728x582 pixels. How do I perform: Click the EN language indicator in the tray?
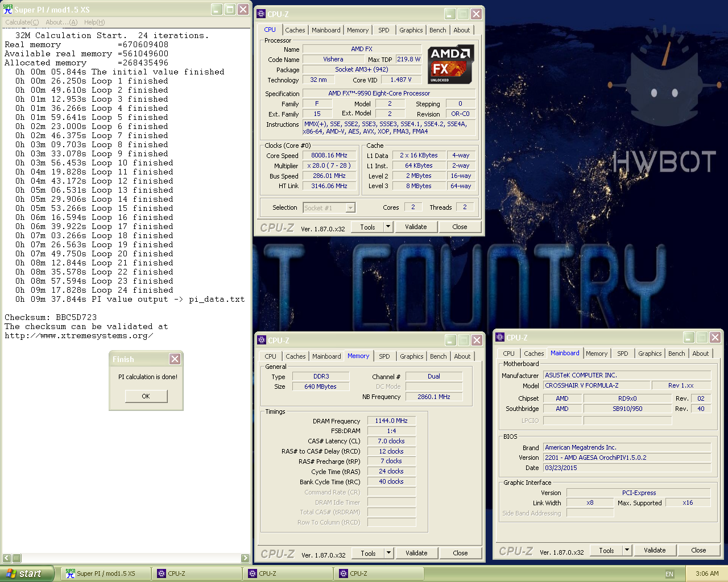(669, 574)
